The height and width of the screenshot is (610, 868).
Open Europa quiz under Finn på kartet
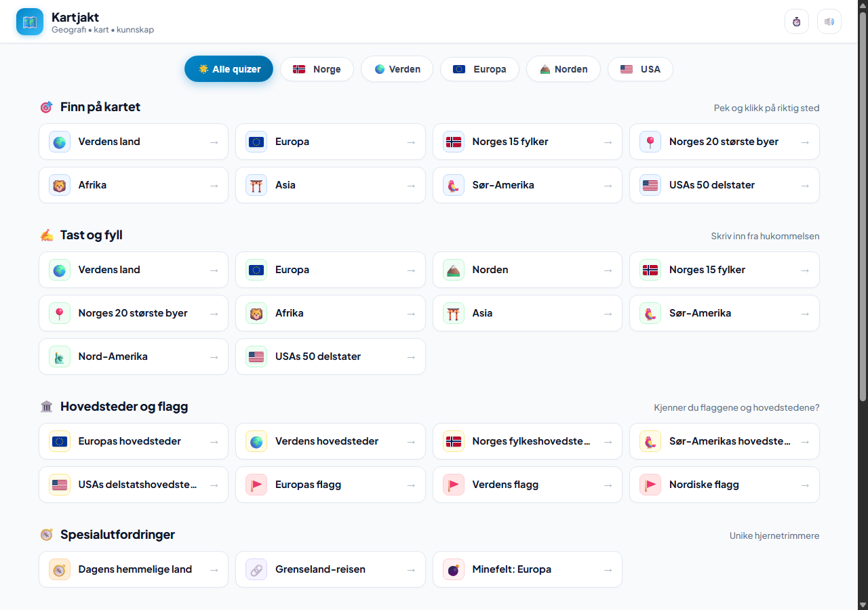[x=330, y=142]
